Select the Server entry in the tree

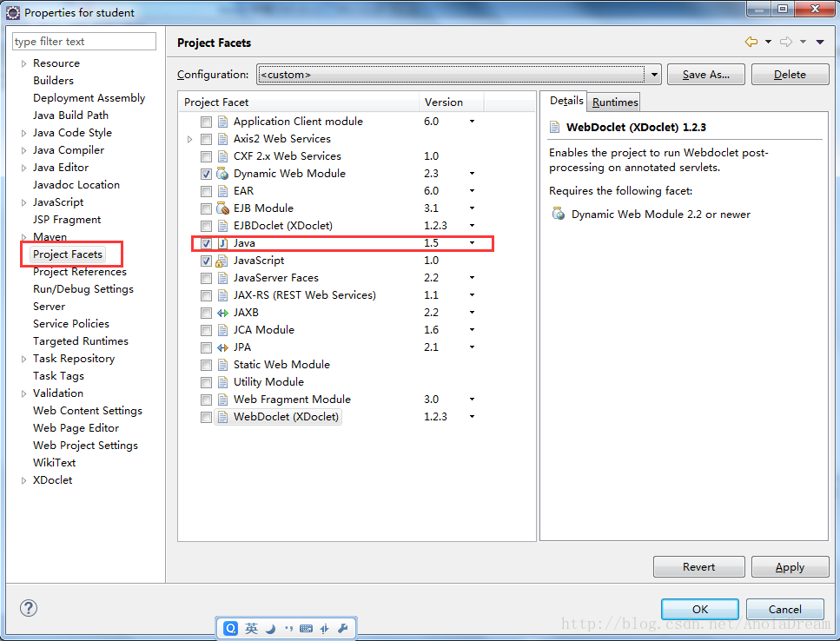49,307
